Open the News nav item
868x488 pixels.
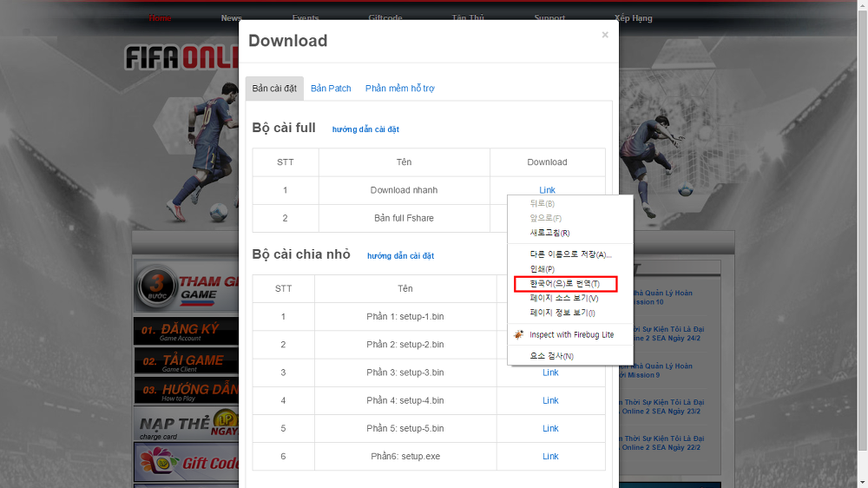[232, 18]
